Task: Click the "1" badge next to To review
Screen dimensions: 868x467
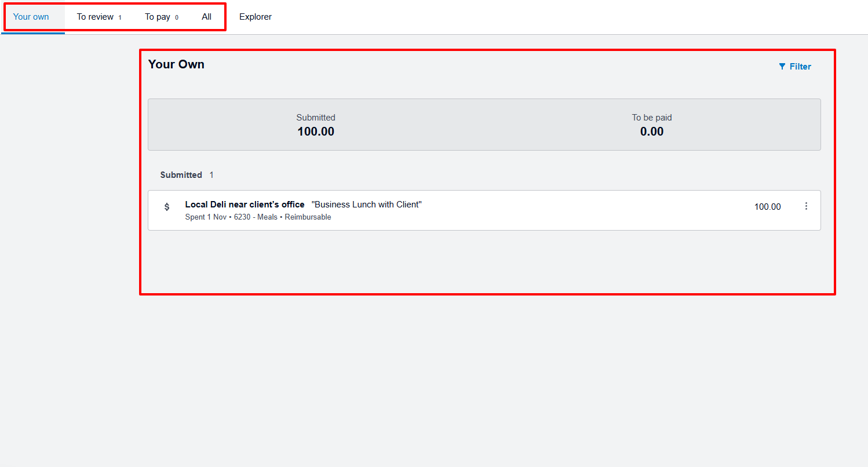Action: click(121, 17)
